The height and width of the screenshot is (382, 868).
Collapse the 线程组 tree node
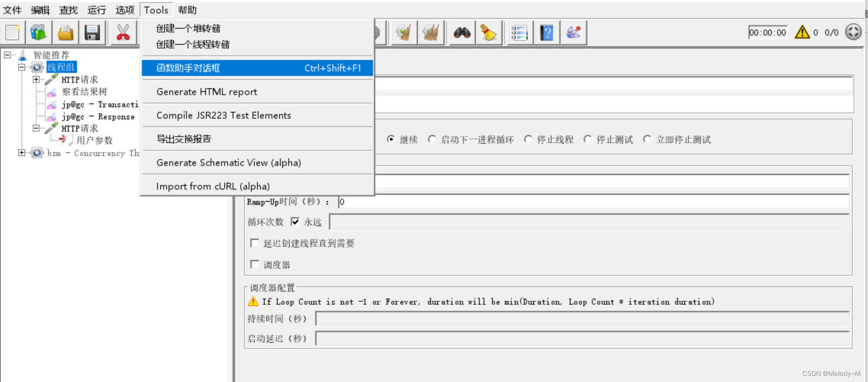tap(22, 67)
